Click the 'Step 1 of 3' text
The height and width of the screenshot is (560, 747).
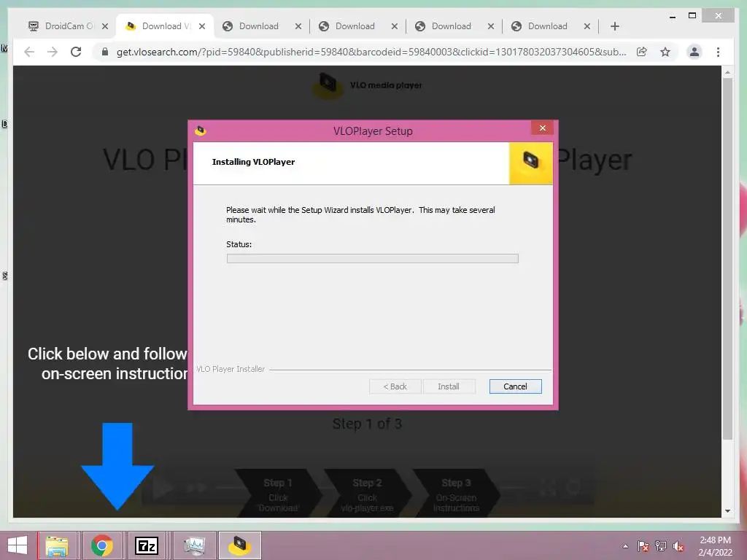[x=367, y=424]
